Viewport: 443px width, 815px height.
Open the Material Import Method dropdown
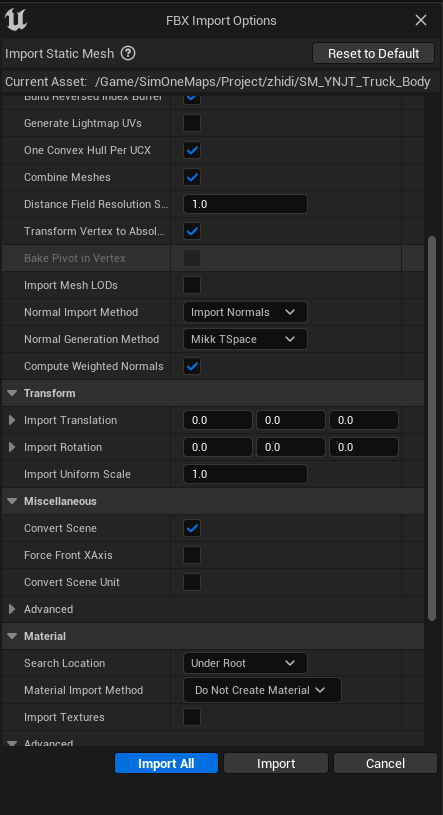coord(263,691)
